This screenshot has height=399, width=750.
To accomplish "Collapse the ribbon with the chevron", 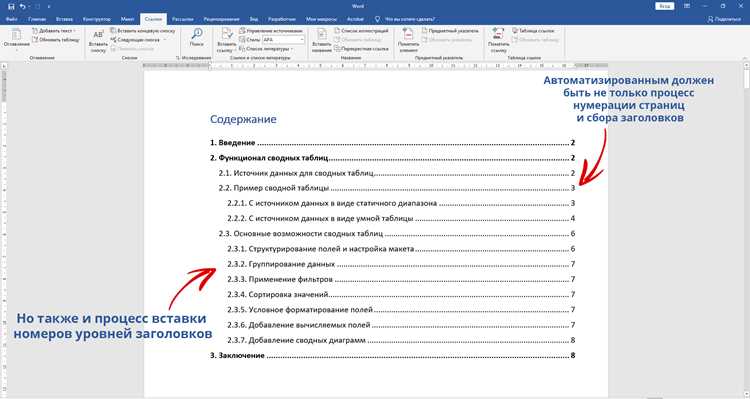I will coord(745,58).
